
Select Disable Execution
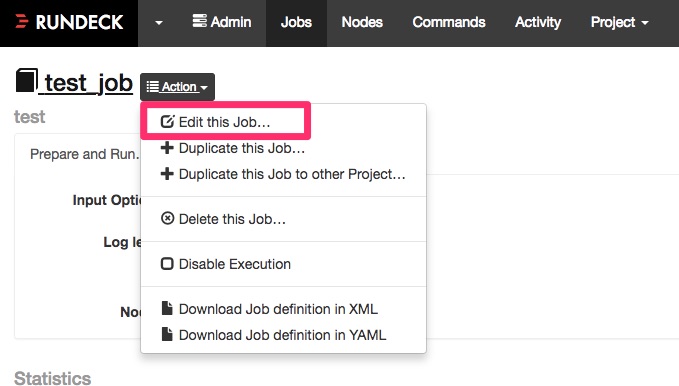coord(226,264)
